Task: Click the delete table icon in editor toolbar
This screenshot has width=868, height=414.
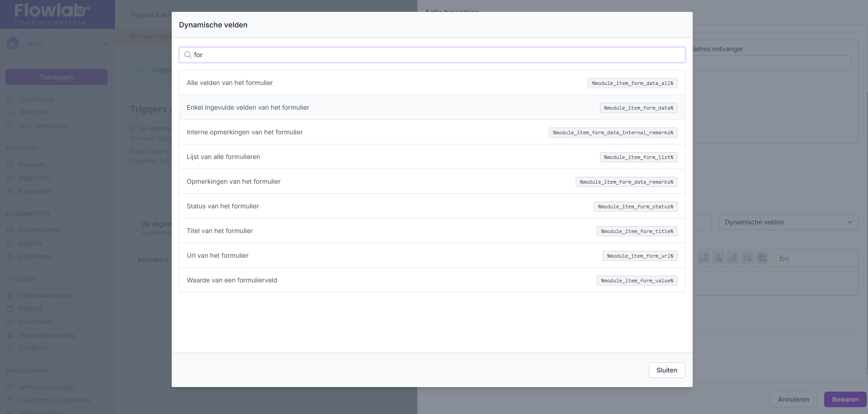Action: tap(762, 258)
